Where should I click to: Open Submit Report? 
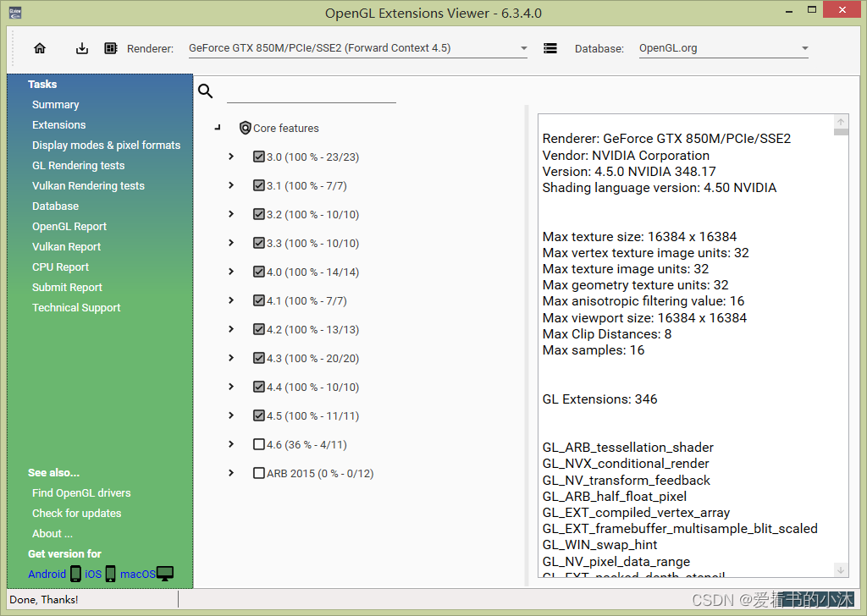67,288
